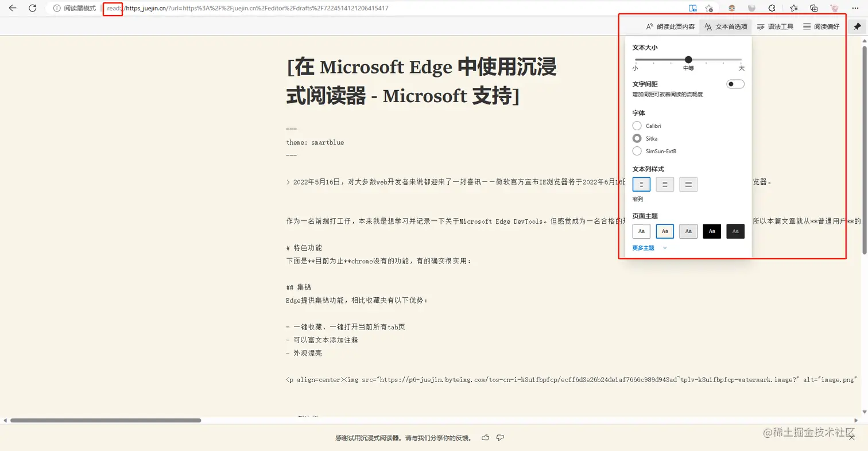Click the text size slider at 大
868x451 pixels.
coord(741,60)
